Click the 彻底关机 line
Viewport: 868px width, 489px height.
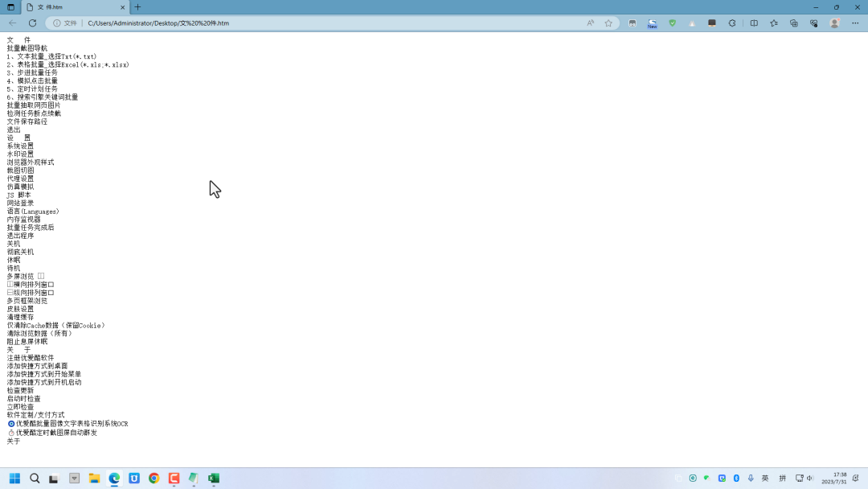[20, 252]
